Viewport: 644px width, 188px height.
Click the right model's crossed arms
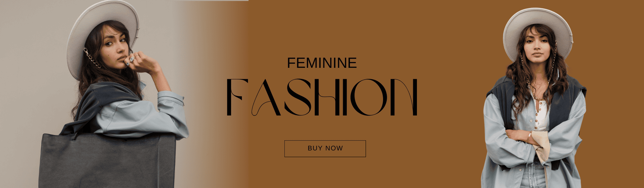(x=533, y=141)
